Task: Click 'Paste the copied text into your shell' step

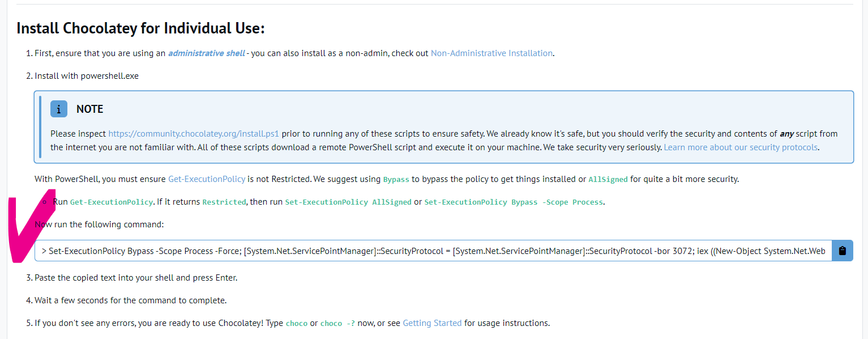Action: [136, 278]
